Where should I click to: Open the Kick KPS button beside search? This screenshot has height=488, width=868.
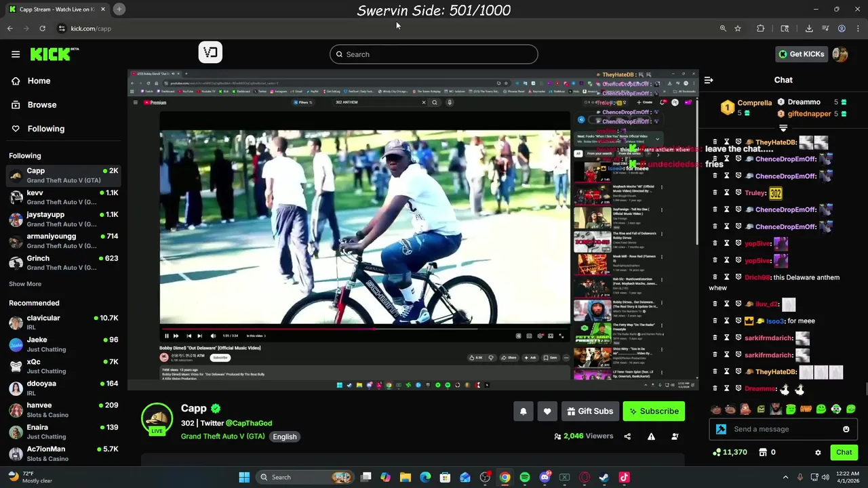[x=210, y=52]
